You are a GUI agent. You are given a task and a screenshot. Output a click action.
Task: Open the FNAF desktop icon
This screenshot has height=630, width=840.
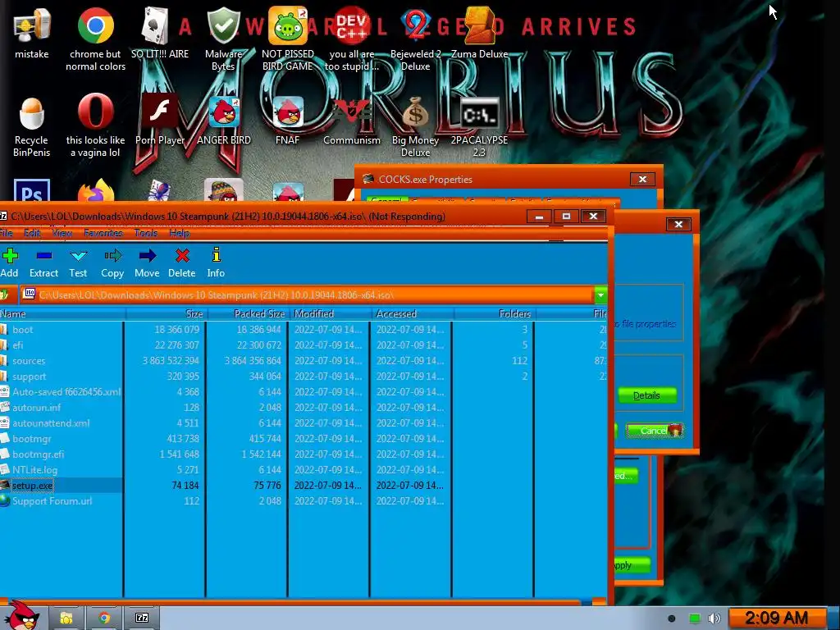288,120
